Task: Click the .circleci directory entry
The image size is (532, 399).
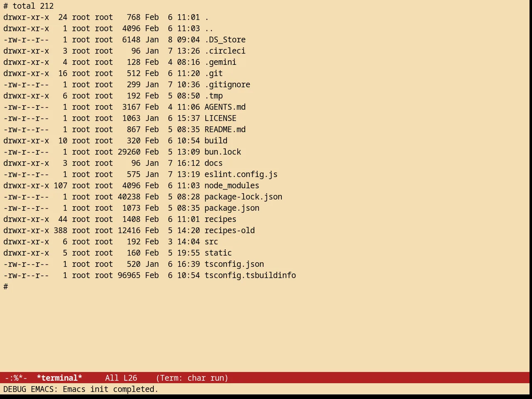Action: [225, 51]
